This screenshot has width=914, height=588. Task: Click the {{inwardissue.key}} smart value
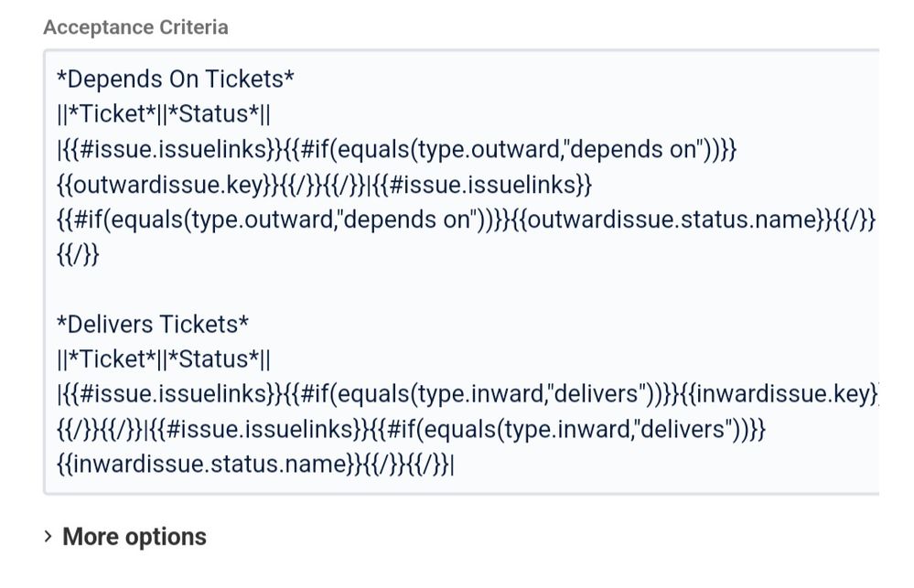(796, 394)
